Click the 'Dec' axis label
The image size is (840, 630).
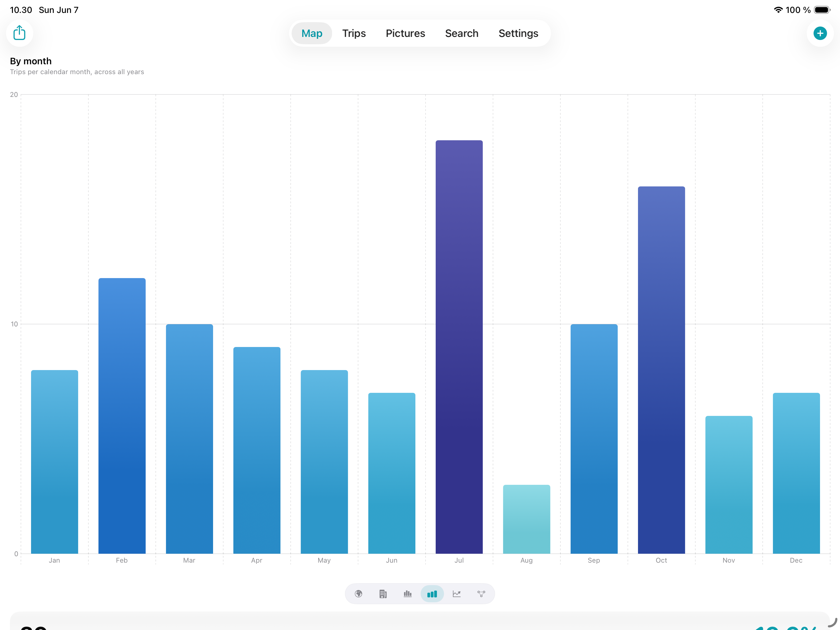click(x=796, y=560)
